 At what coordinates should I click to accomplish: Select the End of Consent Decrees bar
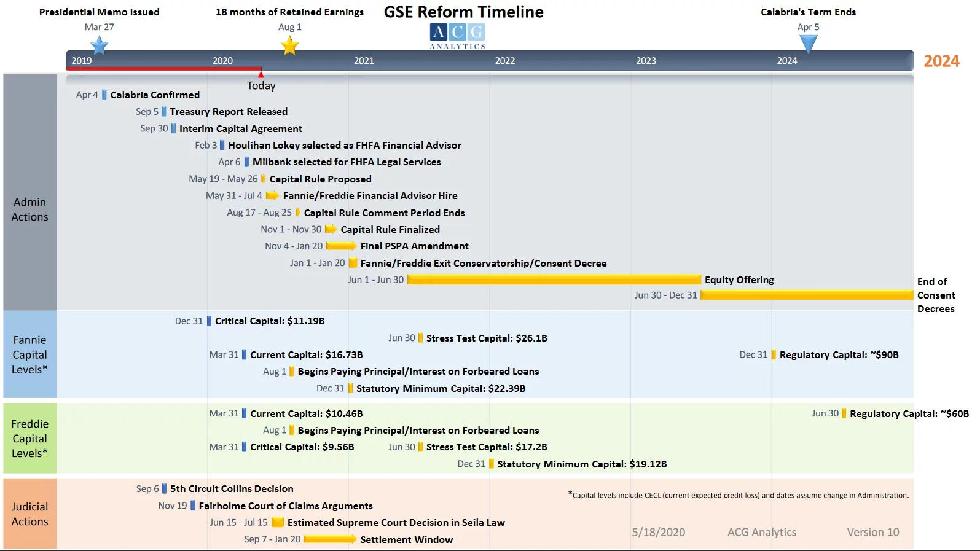pos(806,295)
